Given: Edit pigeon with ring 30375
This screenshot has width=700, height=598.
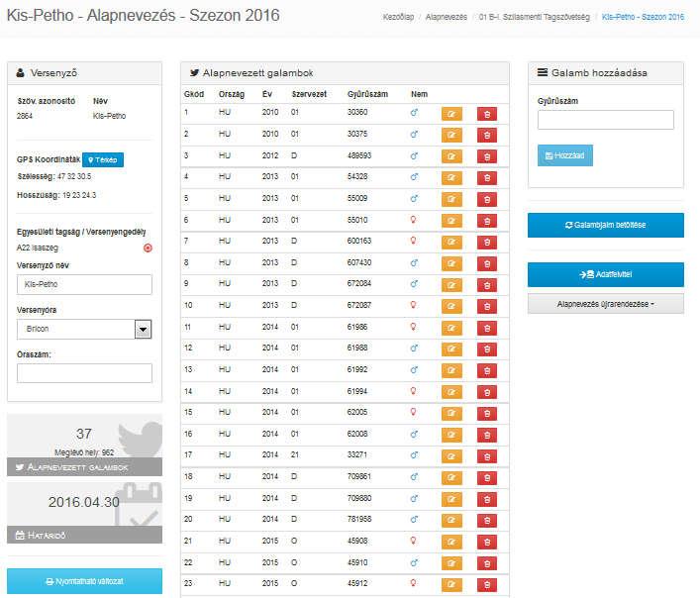Looking at the screenshot, I should tap(451, 135).
